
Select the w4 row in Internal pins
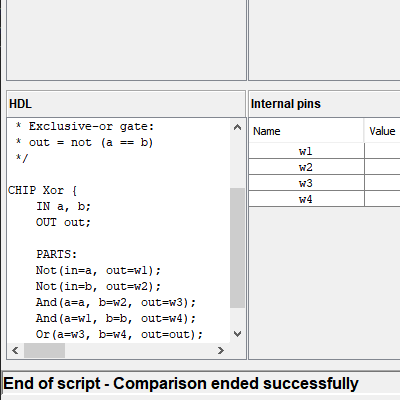coord(324,199)
